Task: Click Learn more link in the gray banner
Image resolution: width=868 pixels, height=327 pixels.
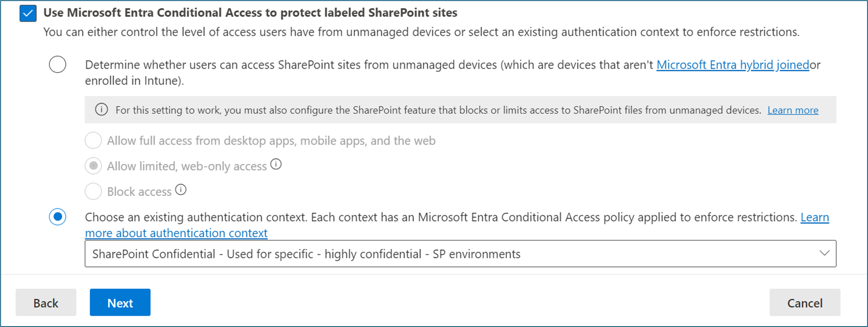Action: pyautogui.click(x=793, y=110)
